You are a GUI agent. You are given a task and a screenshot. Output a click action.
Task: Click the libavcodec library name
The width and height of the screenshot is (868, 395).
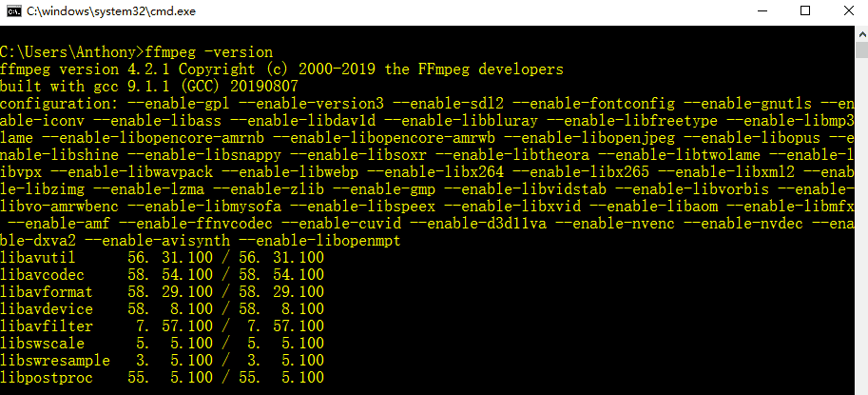pyautogui.click(x=42, y=275)
